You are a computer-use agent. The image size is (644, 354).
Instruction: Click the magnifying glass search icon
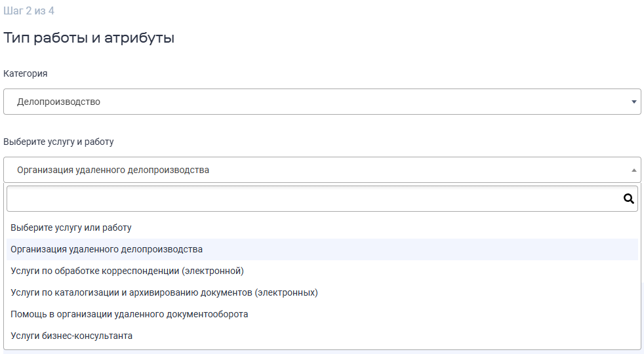628,199
